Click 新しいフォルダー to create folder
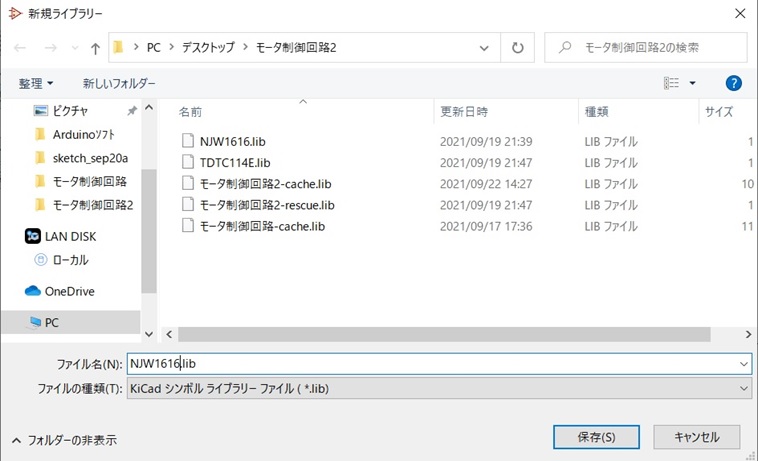This screenshot has height=461, width=758. click(119, 83)
